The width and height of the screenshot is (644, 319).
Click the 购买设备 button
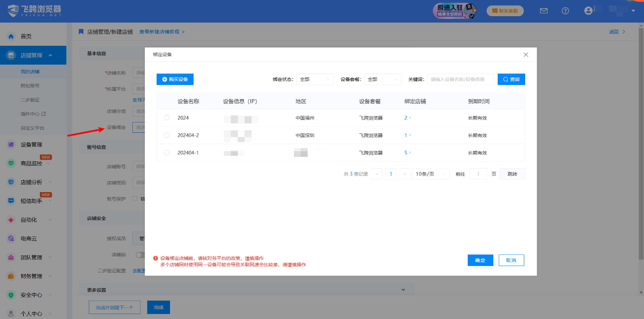coord(175,79)
